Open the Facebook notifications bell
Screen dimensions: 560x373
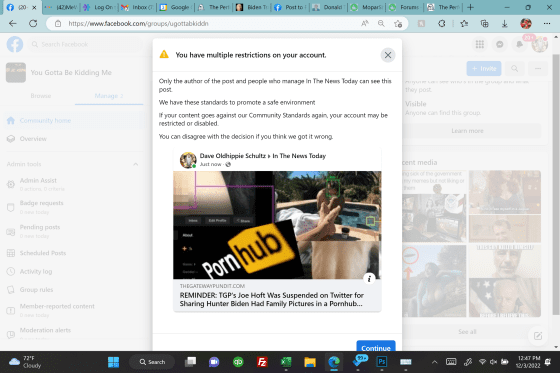(x=519, y=44)
